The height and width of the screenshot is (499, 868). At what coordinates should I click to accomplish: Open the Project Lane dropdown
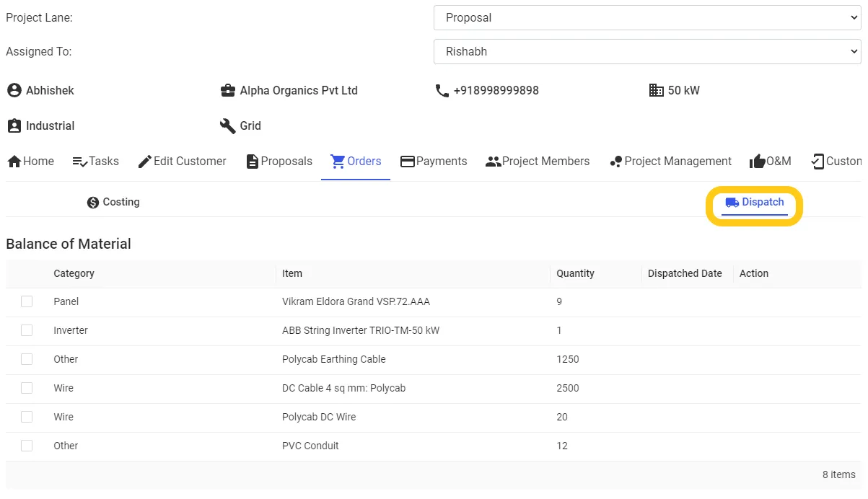647,18
